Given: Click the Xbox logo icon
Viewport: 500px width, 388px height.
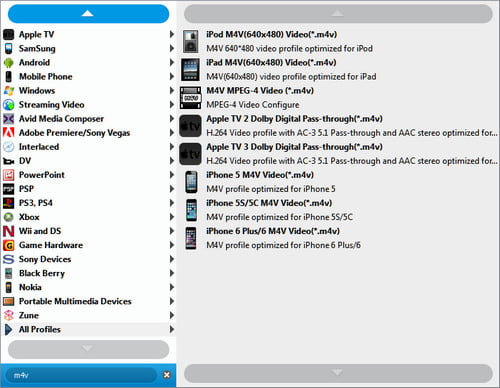Looking at the screenshot, I should pyautogui.click(x=9, y=217).
